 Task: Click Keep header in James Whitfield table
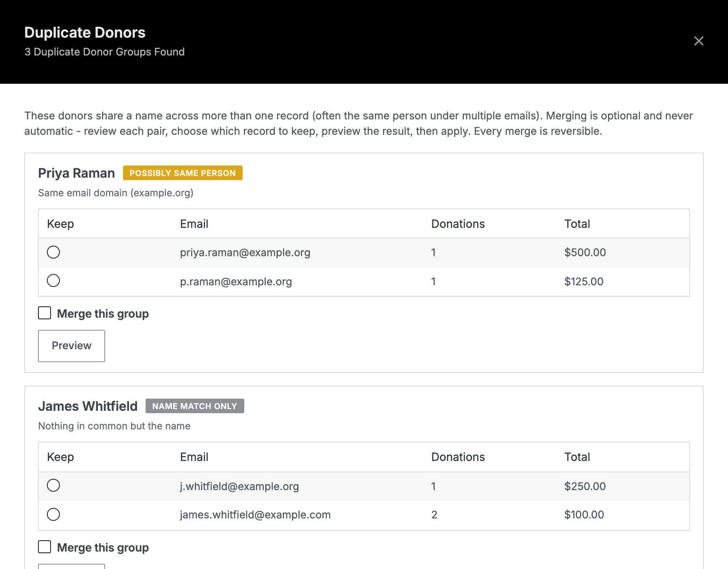tap(60, 457)
